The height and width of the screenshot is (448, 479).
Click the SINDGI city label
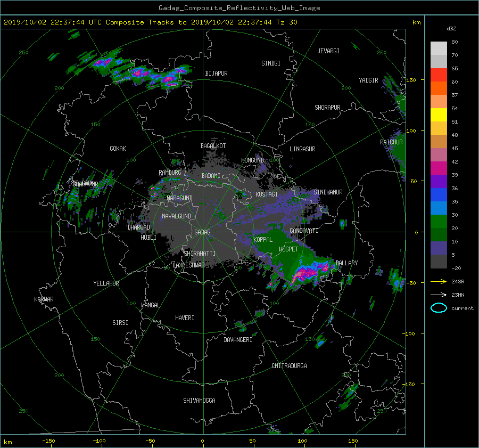click(x=271, y=63)
